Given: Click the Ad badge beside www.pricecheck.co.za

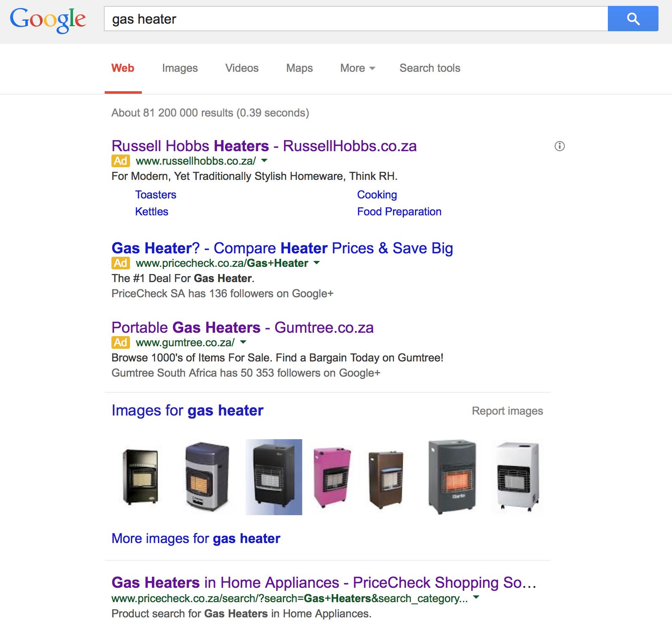Looking at the screenshot, I should [x=120, y=263].
